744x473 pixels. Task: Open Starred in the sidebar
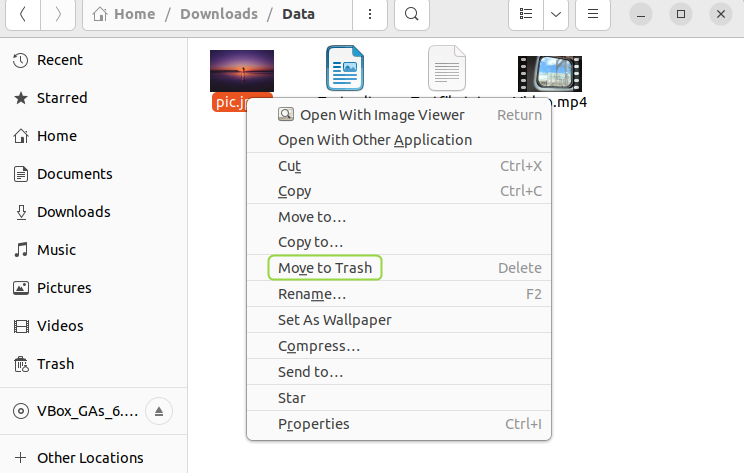(62, 98)
